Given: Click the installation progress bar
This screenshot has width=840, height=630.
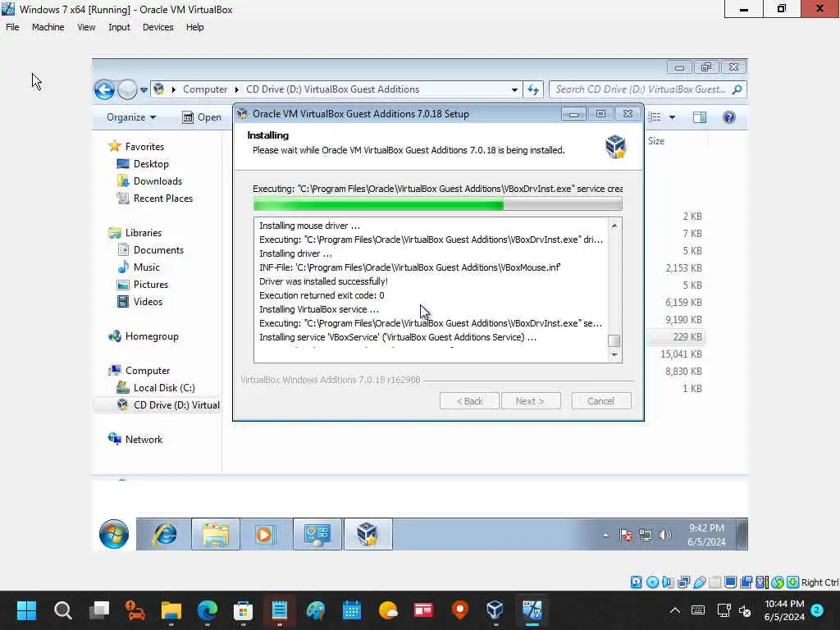Looking at the screenshot, I should pyautogui.click(x=437, y=204).
